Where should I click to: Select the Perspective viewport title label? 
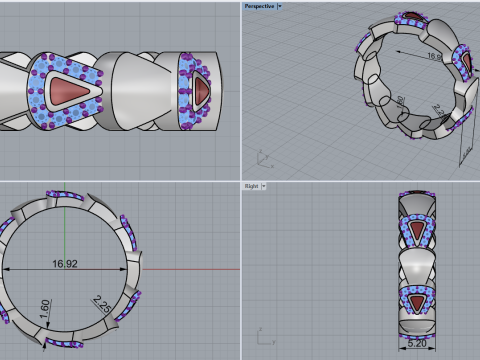pyautogui.click(x=259, y=6)
